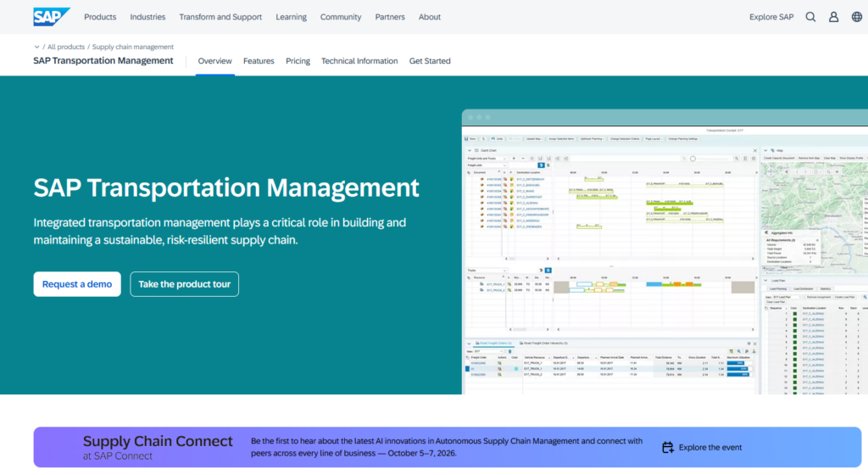Open the About menu
This screenshot has width=868, height=475.
(430, 17)
